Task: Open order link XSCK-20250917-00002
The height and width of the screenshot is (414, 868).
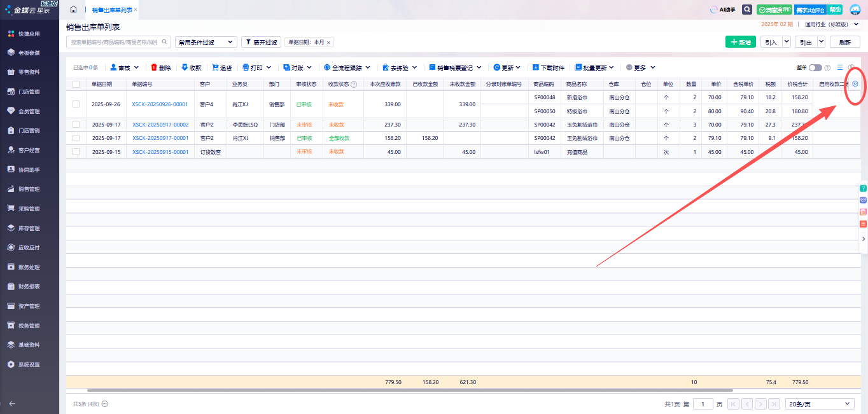Action: 160,125
